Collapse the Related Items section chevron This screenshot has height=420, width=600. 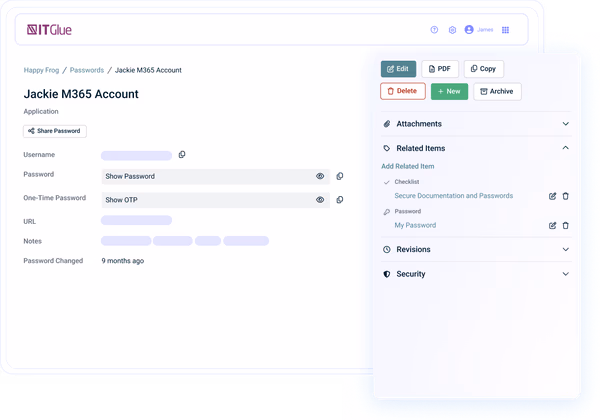566,148
